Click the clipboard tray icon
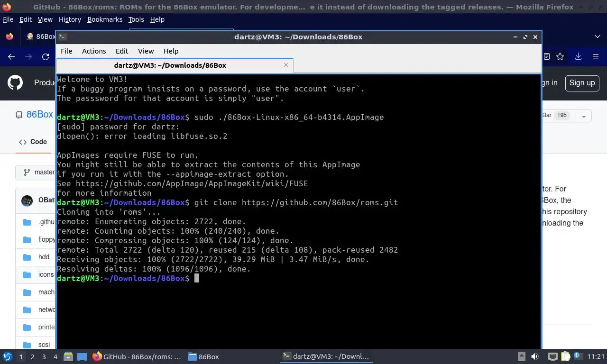 [x=566, y=356]
